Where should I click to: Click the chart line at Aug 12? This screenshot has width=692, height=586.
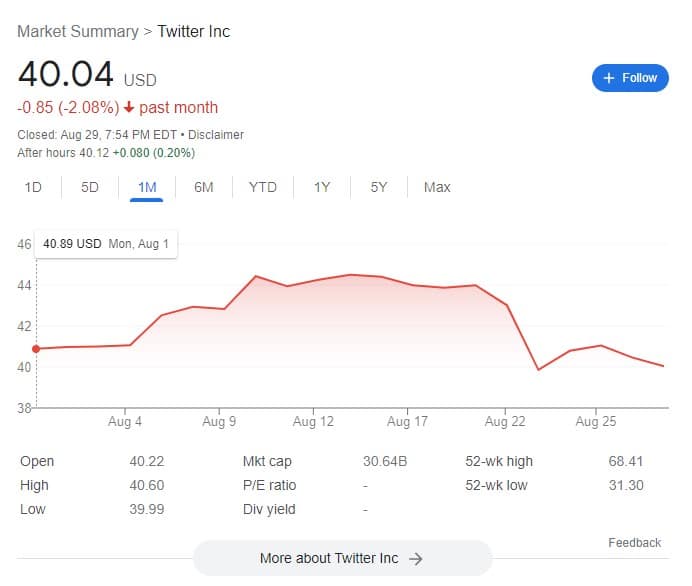[x=313, y=281]
